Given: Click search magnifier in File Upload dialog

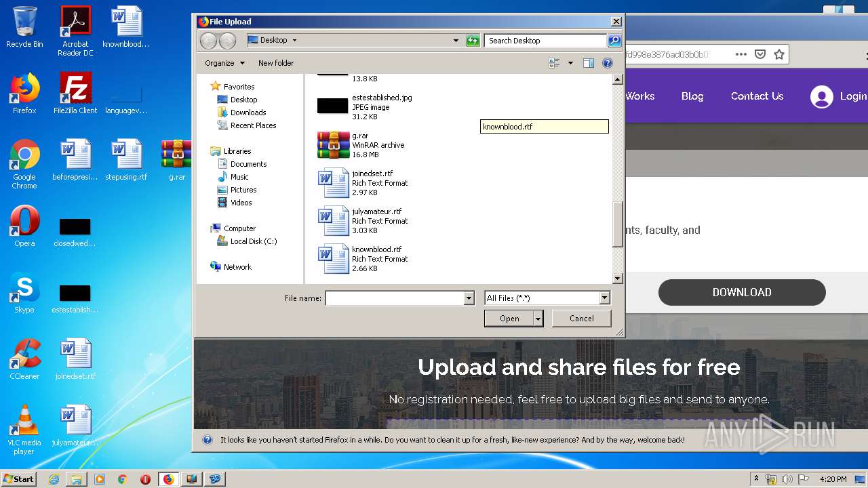Looking at the screenshot, I should (x=614, y=41).
